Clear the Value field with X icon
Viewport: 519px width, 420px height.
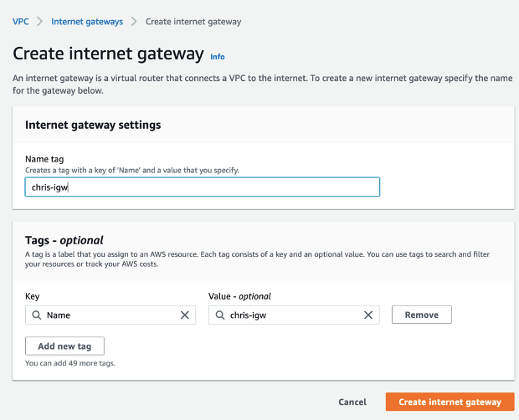tap(368, 315)
